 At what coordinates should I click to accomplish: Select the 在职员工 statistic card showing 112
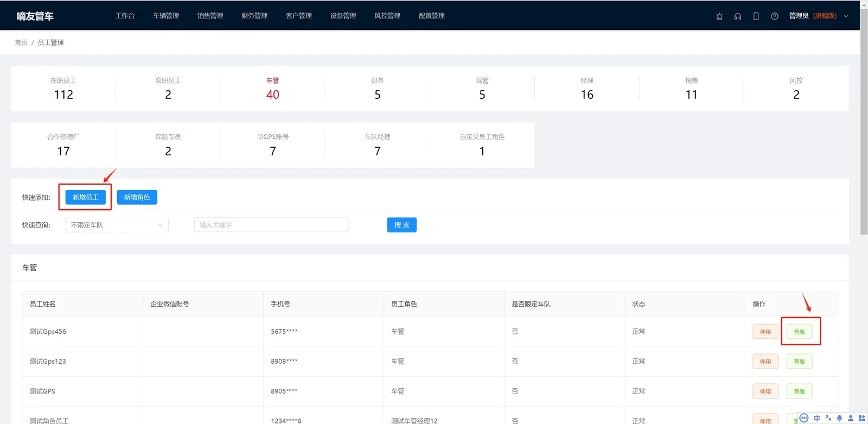point(63,88)
